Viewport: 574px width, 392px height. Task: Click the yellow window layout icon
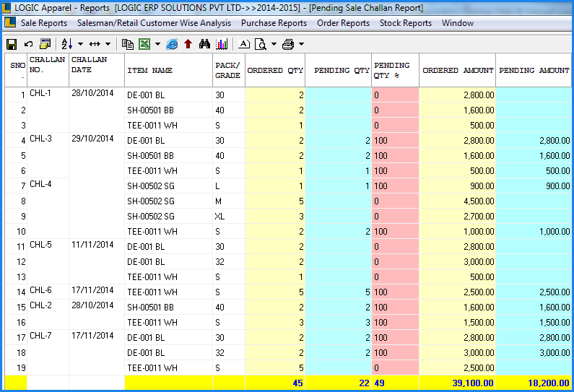coord(45,44)
